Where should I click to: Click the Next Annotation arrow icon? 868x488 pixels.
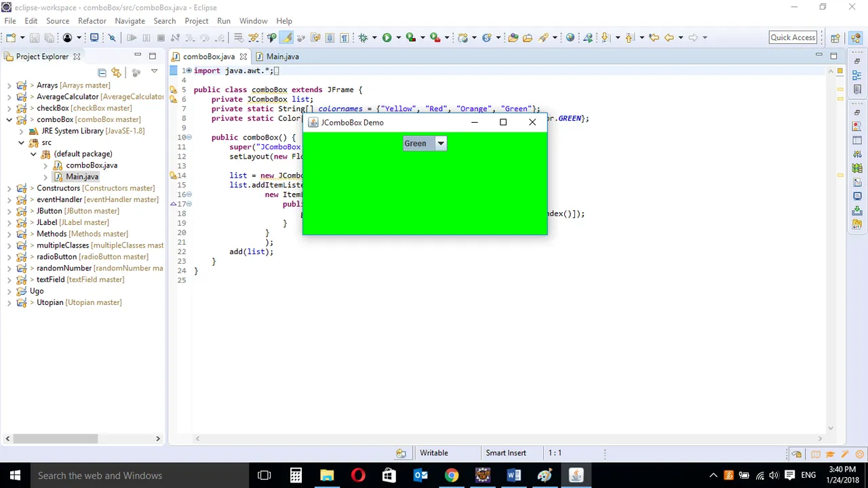pyautogui.click(x=606, y=38)
